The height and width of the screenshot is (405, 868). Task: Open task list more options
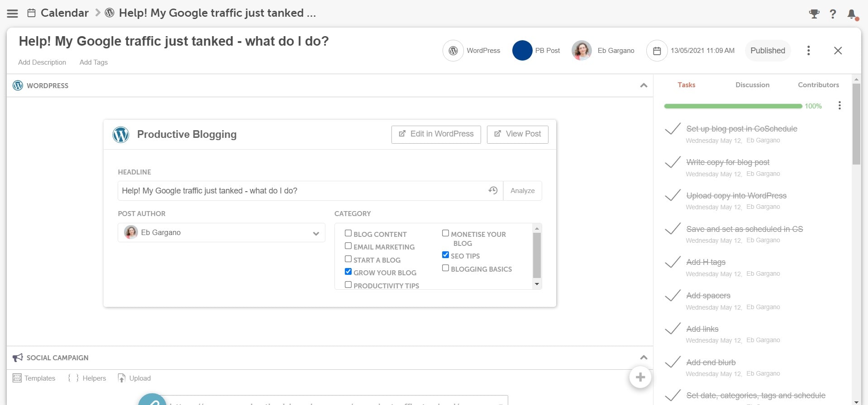(x=839, y=106)
